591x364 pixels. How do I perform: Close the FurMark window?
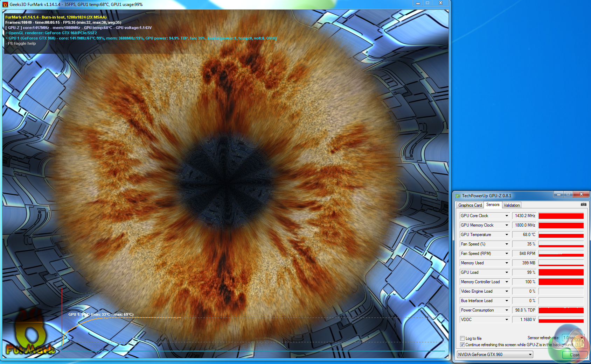440,3
